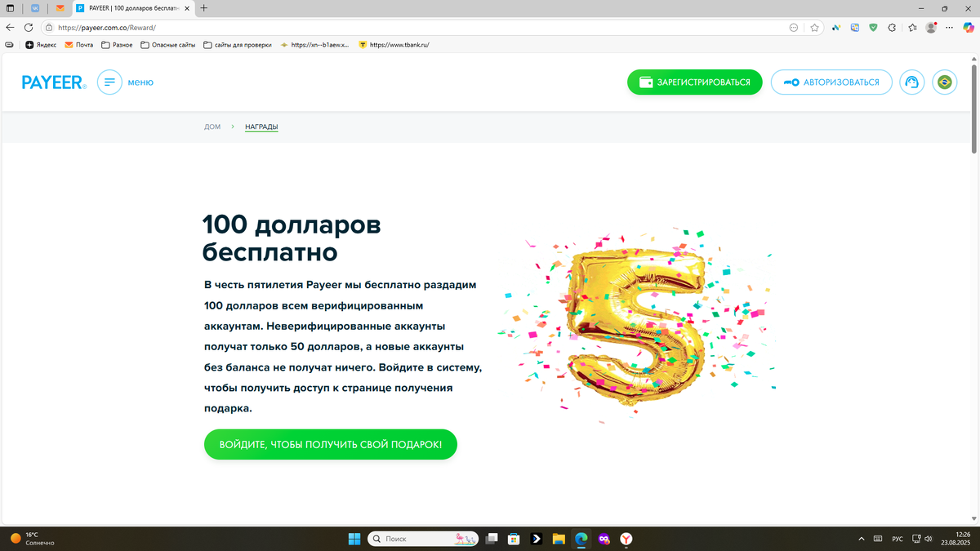This screenshot has width=980, height=551.
Task: Open File Explorer from the taskbar
Action: (559, 539)
